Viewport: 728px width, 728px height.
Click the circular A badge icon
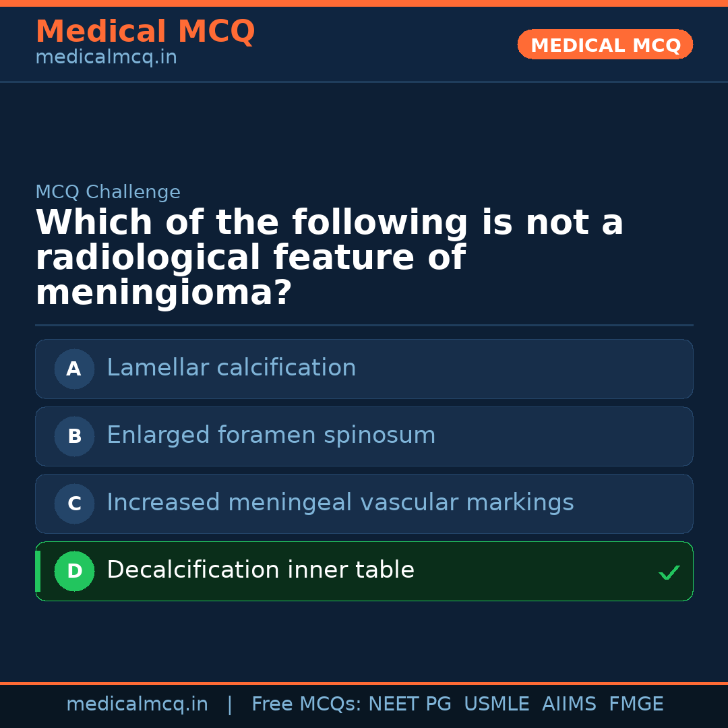click(x=74, y=369)
